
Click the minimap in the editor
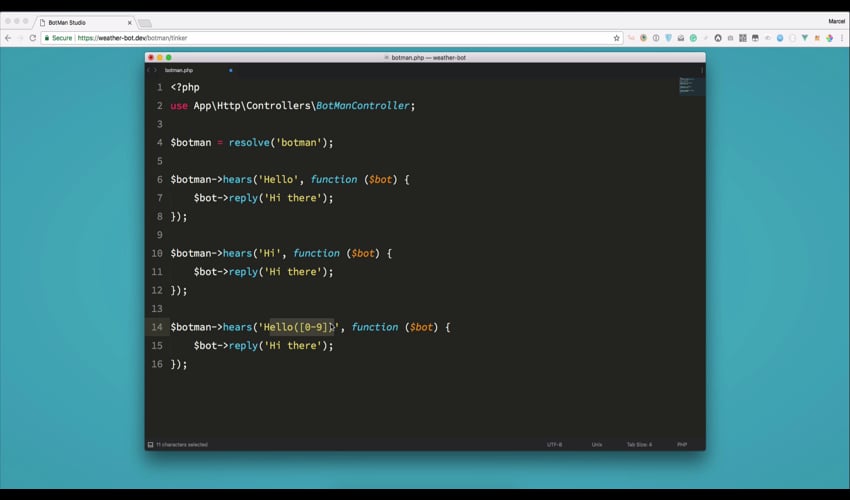pos(691,86)
